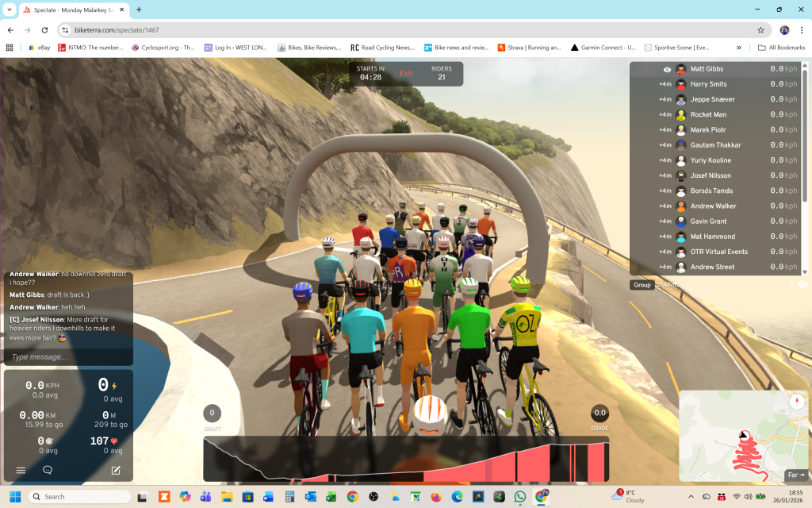Screen dimensions: 812x508
Task: Click Harry Smits rider avatar
Action: pyautogui.click(x=680, y=84)
